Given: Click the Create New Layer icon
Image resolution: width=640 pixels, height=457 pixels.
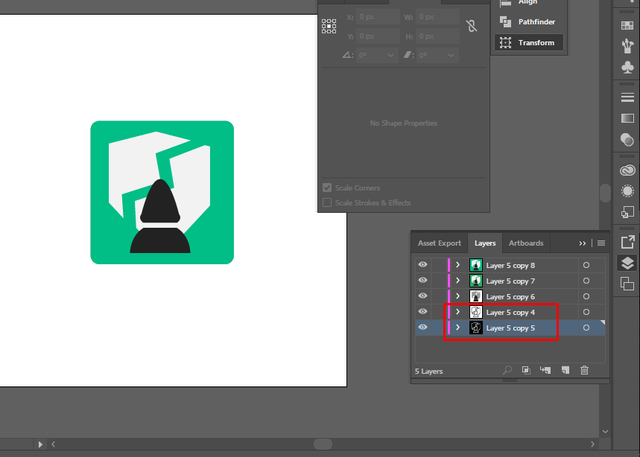Looking at the screenshot, I should (x=565, y=370).
